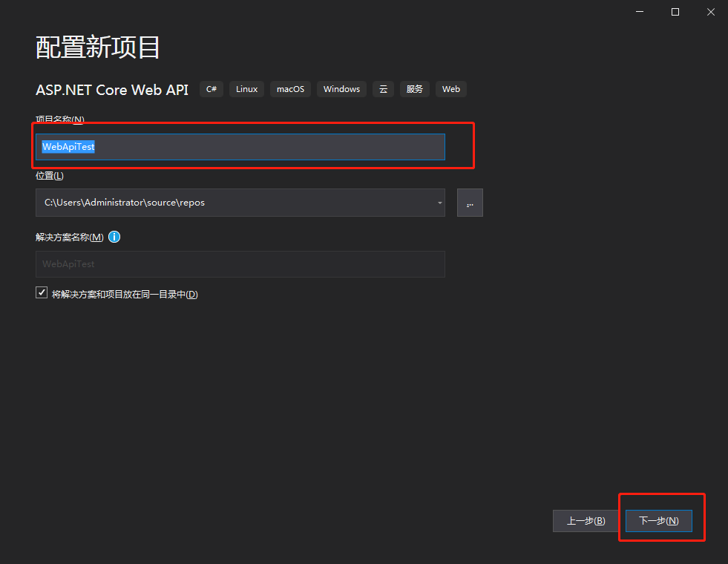
Task: Click the 服务 (service) tag
Action: (x=414, y=88)
